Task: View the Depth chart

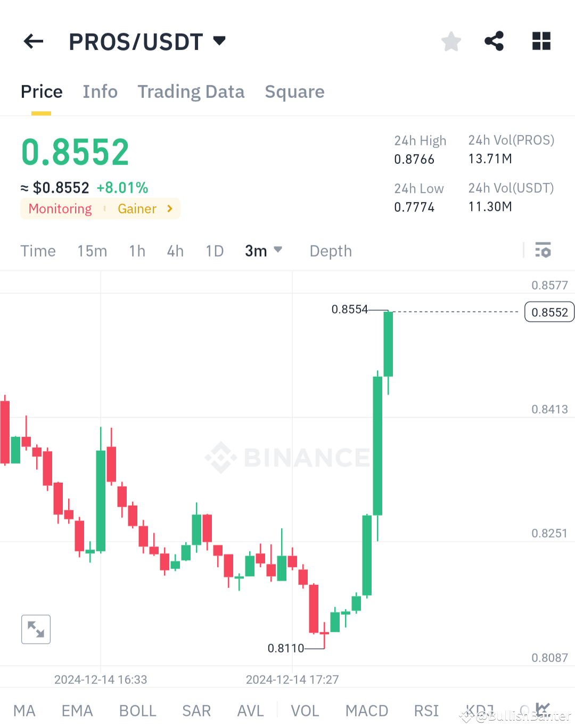Action: [x=330, y=250]
